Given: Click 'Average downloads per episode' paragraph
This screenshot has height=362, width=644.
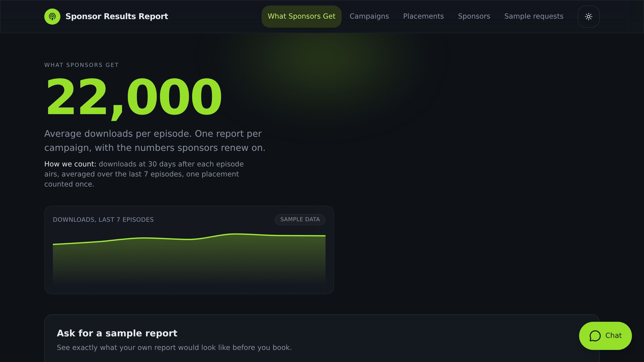Looking at the screenshot, I should (155, 141).
